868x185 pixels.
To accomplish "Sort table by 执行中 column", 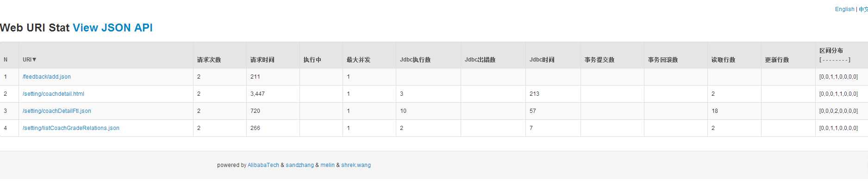I will pyautogui.click(x=312, y=60).
